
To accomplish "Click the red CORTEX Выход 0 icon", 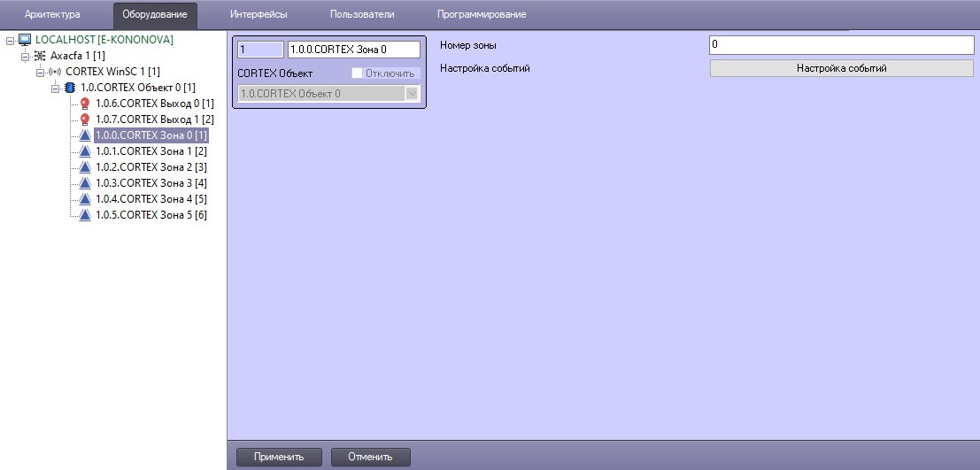I will [x=85, y=104].
